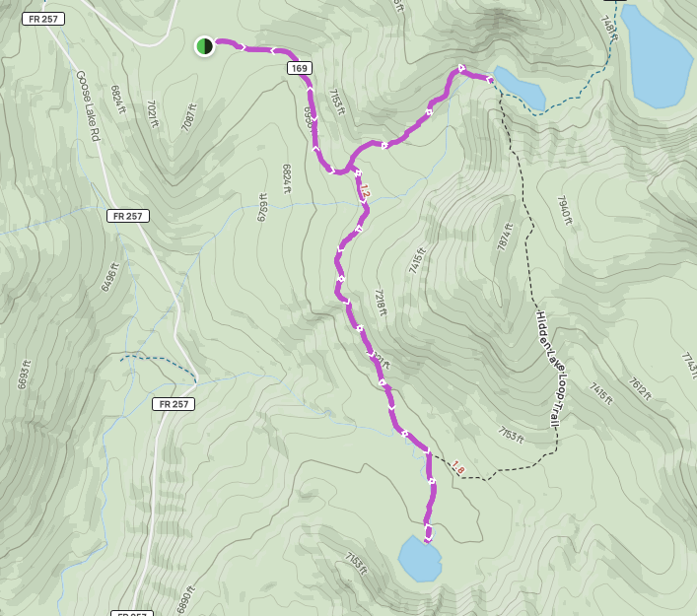Screen dimensions: 697x616
Task: Click the small lake at the trail's end
Action: pos(420,559)
